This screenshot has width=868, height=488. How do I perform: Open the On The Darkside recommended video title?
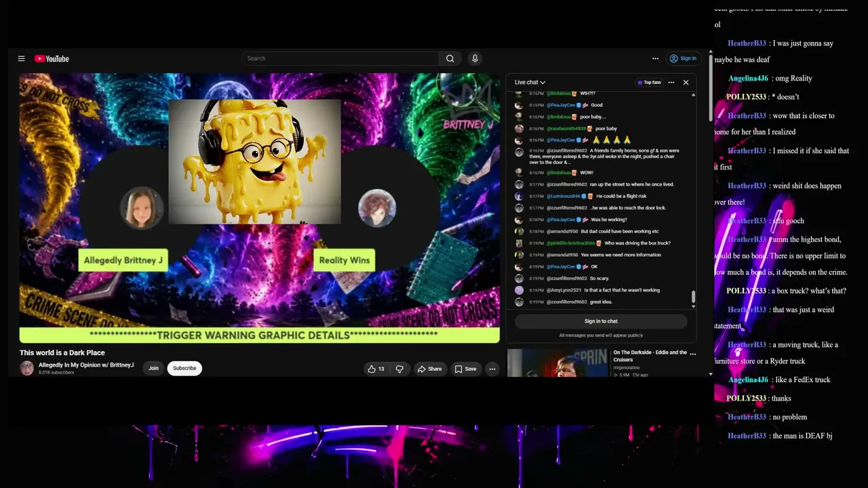tap(650, 357)
